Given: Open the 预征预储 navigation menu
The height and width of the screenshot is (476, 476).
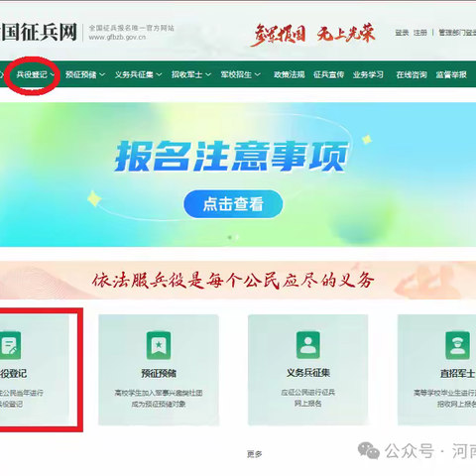Looking at the screenshot, I should tap(81, 74).
